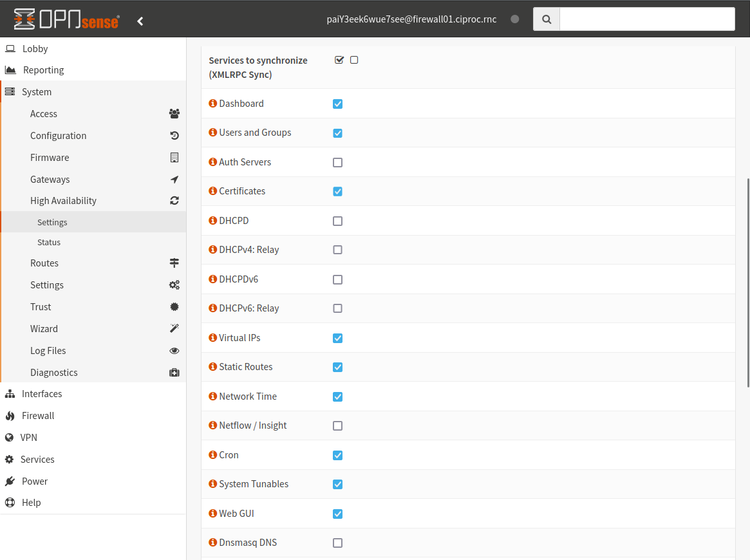
Task: Click the info icon beside Certificates
Action: [212, 191]
